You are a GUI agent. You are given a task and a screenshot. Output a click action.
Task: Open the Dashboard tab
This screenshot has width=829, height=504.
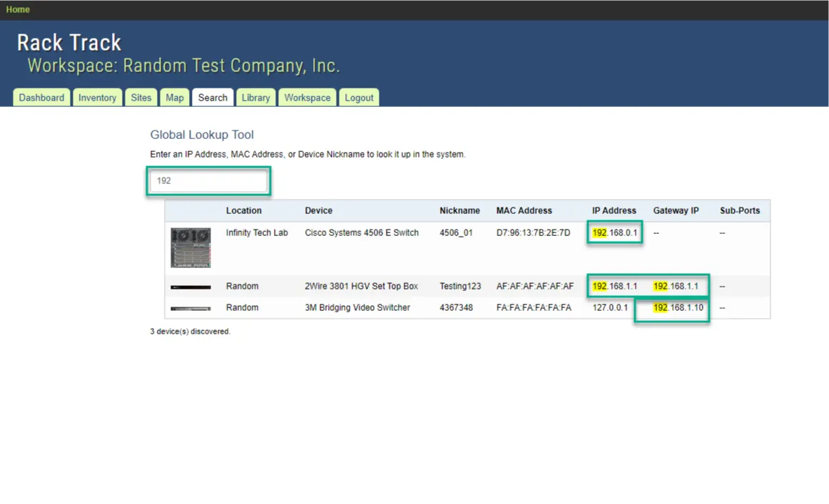(x=41, y=97)
